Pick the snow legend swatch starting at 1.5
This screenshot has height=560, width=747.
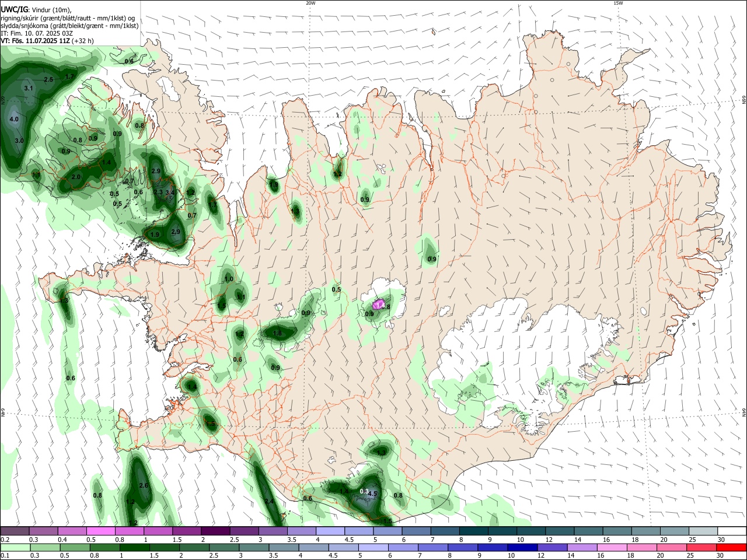pyautogui.click(x=187, y=531)
